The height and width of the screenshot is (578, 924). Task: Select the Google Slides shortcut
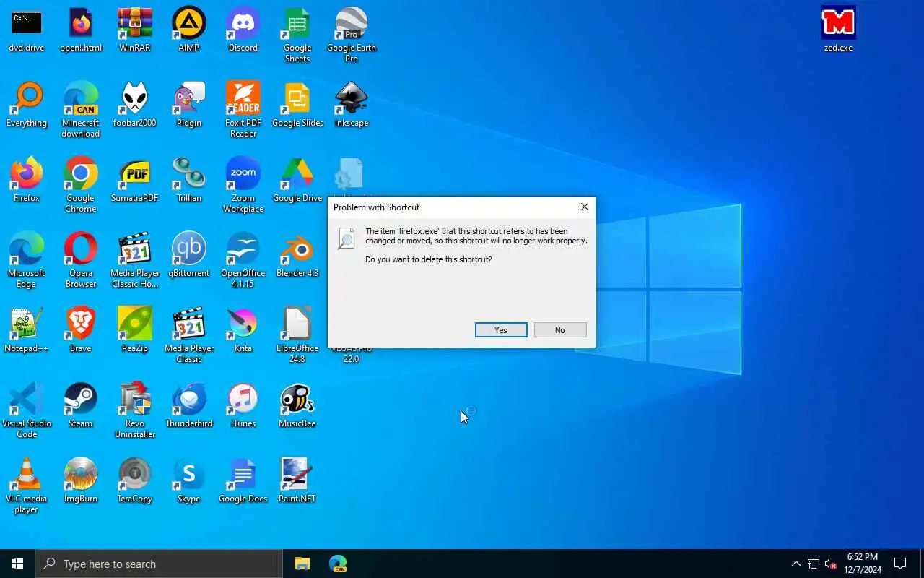[x=297, y=105]
